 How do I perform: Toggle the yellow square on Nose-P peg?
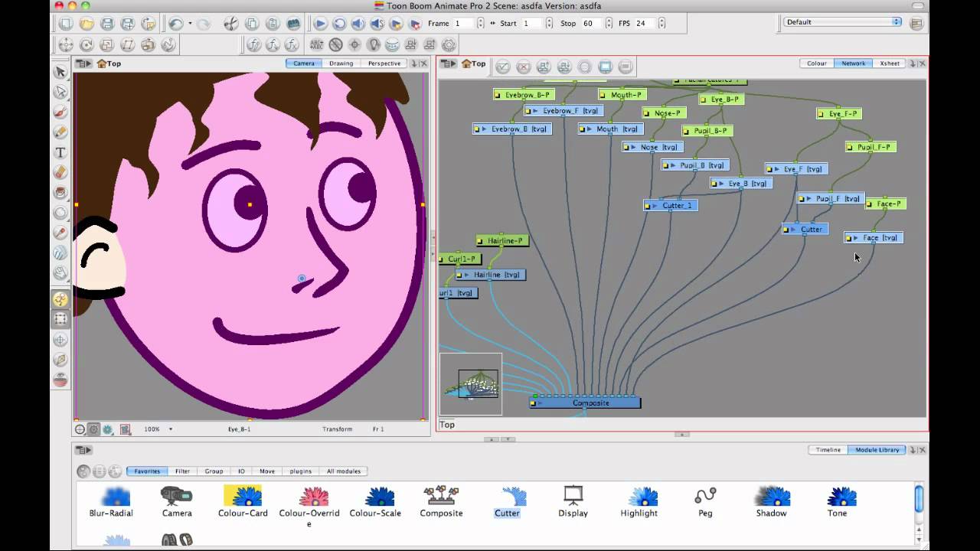pos(647,113)
